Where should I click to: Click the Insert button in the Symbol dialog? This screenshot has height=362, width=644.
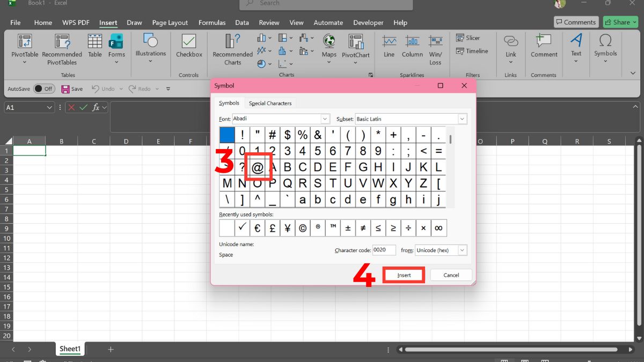point(404,275)
